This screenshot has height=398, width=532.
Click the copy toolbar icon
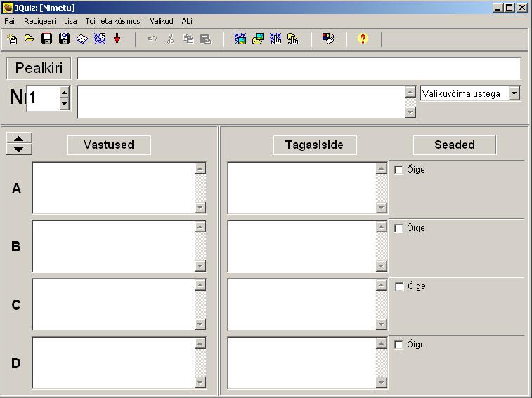(188, 39)
